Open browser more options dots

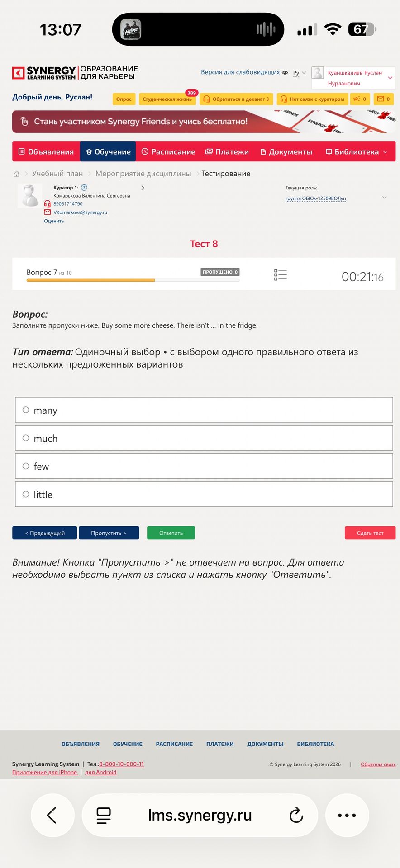(x=347, y=815)
